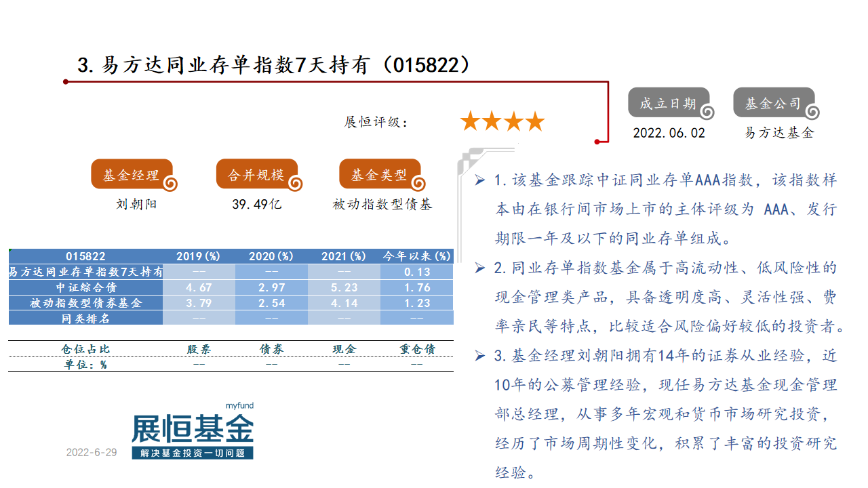Click the 重仓债 column header
The image size is (868, 488).
[x=417, y=349]
